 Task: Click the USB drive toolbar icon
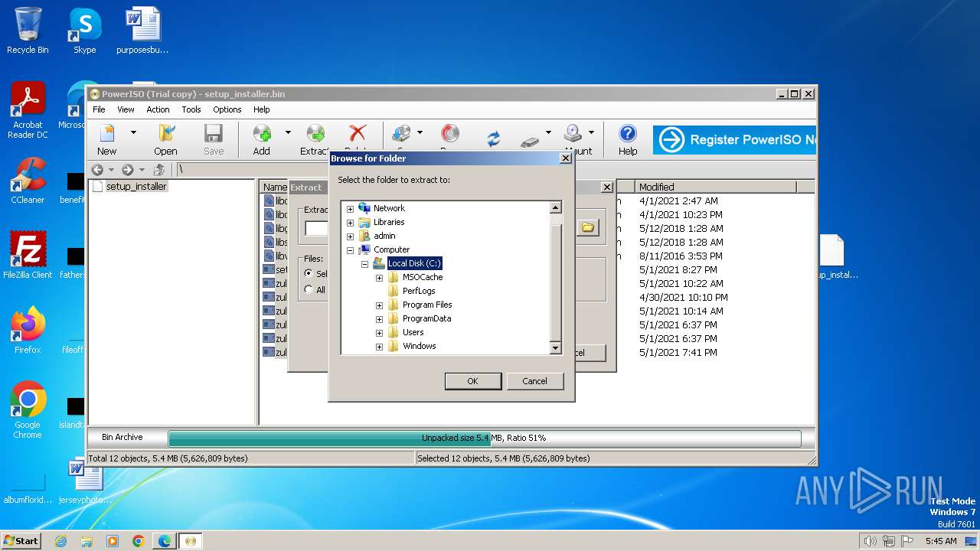(530, 141)
